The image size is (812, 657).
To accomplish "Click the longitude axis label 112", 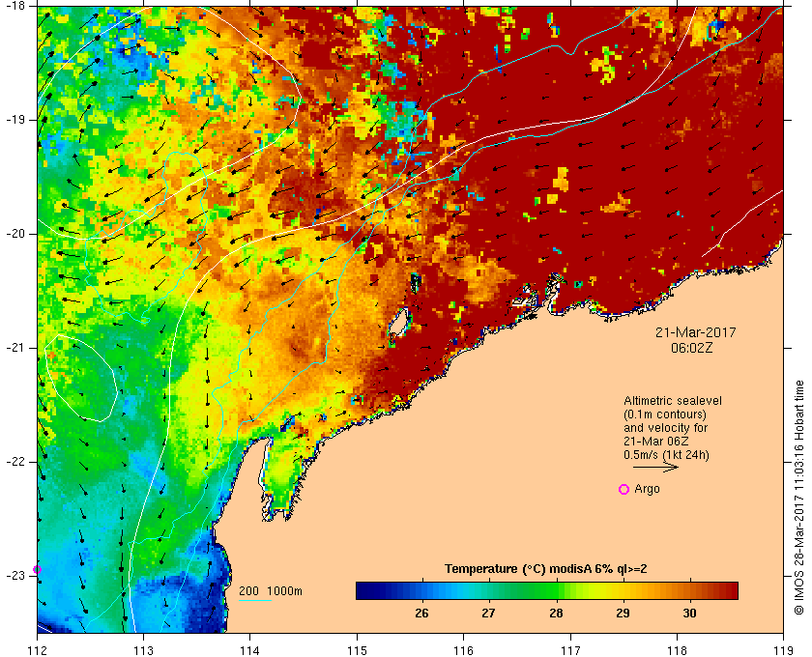I will tap(37, 650).
